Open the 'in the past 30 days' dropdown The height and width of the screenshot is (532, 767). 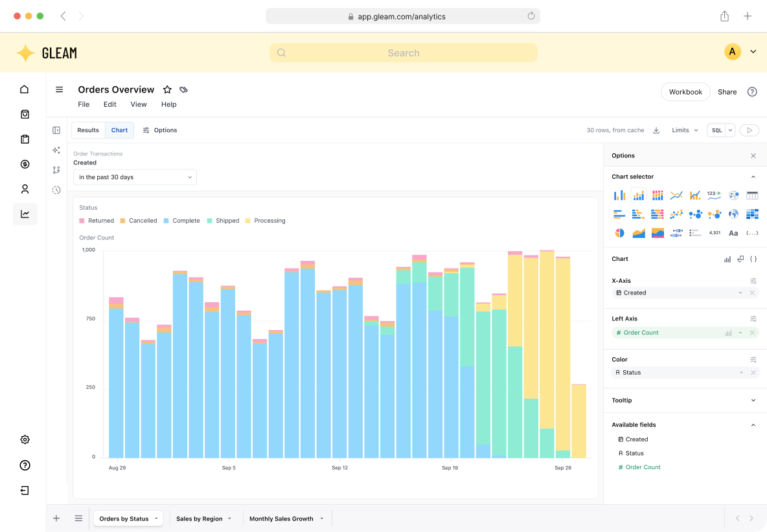(x=135, y=177)
